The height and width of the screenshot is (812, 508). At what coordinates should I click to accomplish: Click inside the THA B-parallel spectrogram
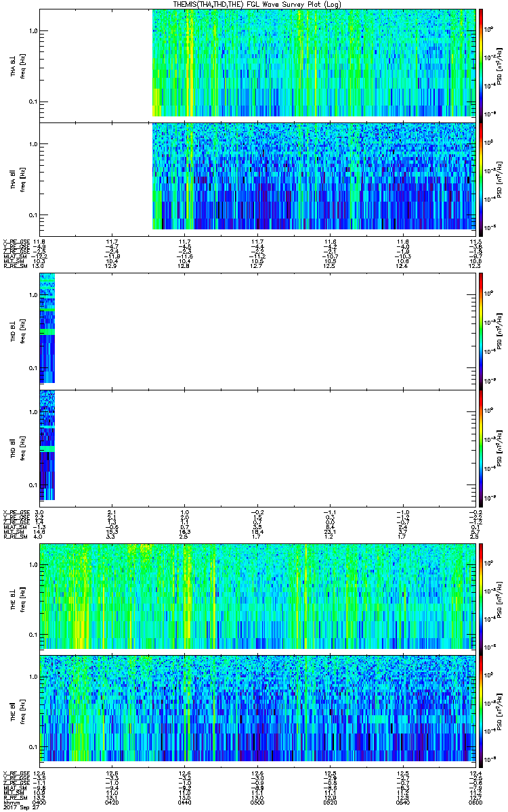coord(314,176)
